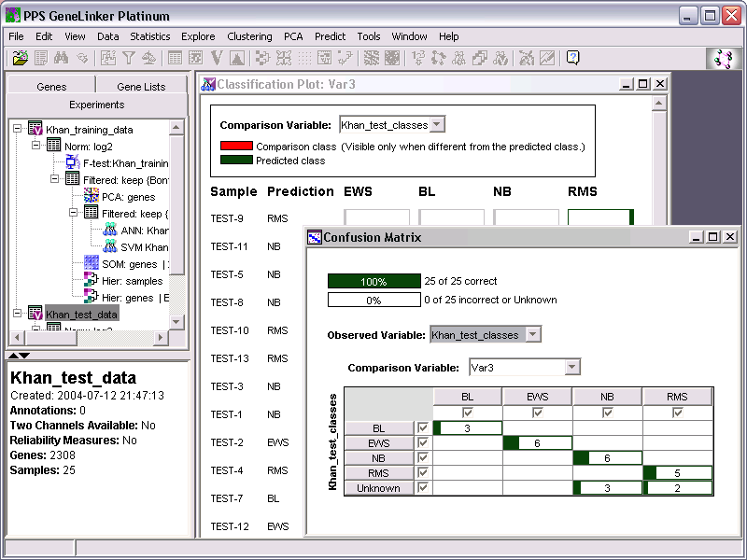Image resolution: width=747 pixels, height=560 pixels.
Task: Click the NB column header in matrix
Action: 608,397
